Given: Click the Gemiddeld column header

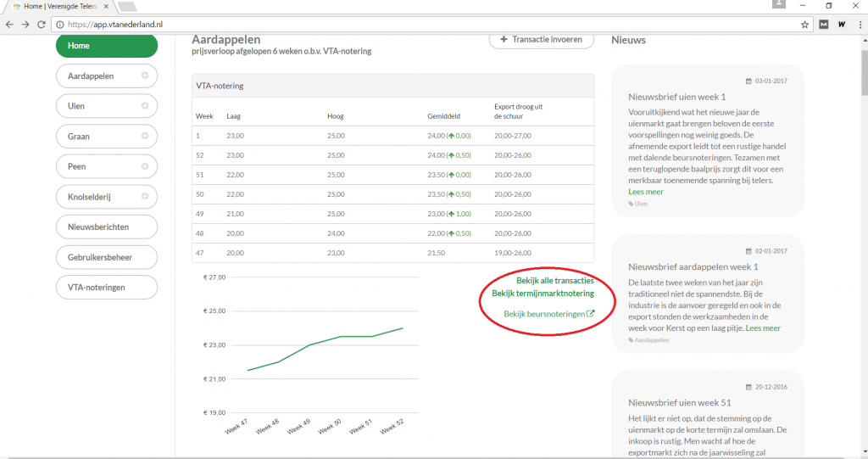Looking at the screenshot, I should [443, 116].
